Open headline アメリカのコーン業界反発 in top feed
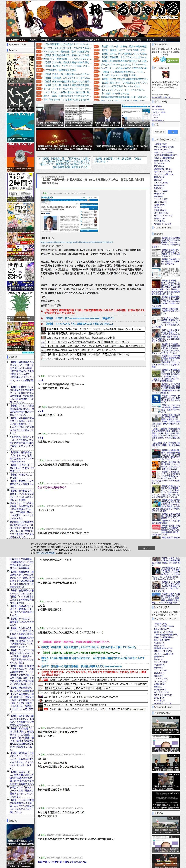The image size is (186, 868). [67, 52]
